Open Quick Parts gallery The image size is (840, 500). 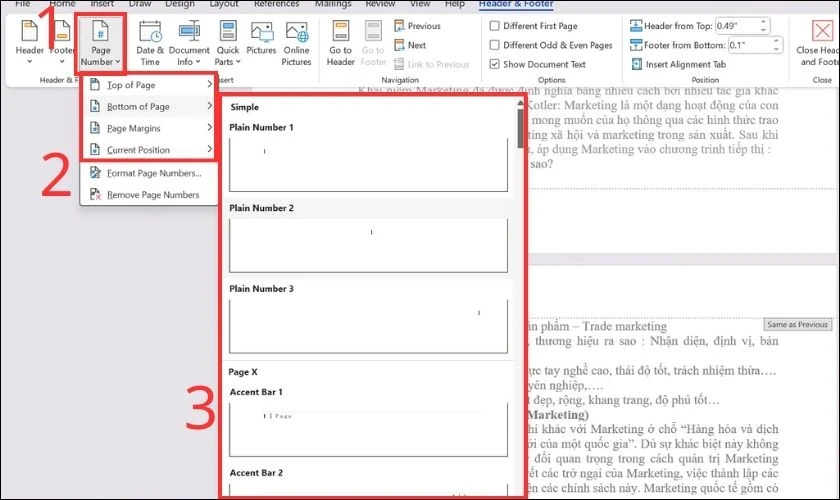coord(227,44)
